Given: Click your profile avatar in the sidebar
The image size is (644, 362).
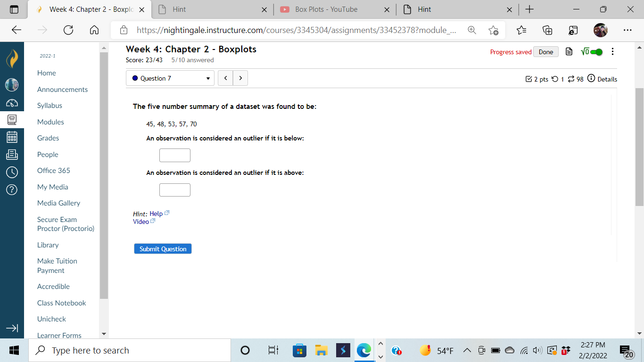Looking at the screenshot, I should click(12, 85).
